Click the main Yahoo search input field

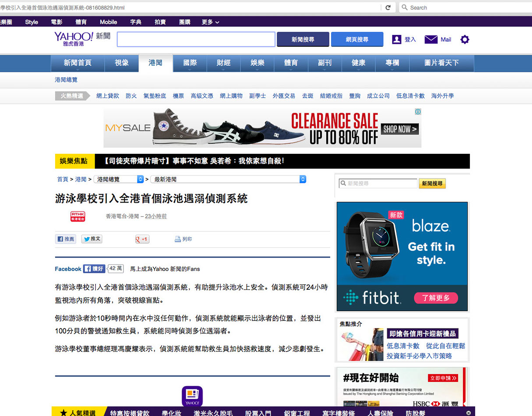click(x=196, y=39)
